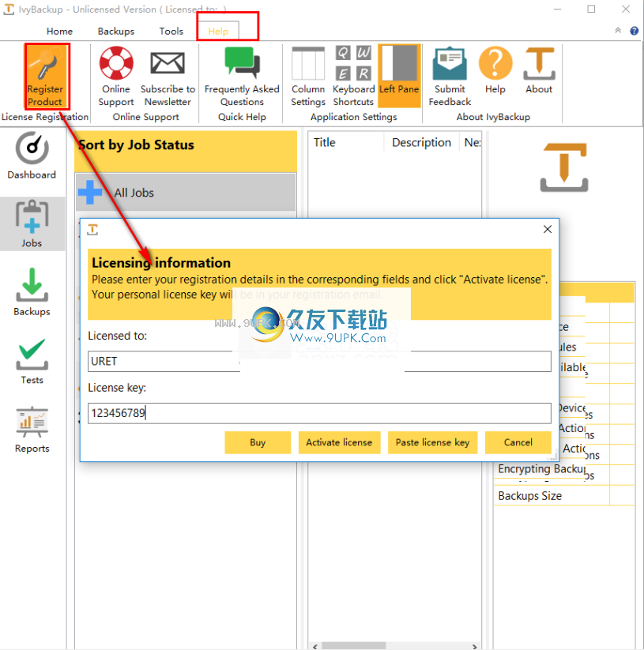644x650 pixels.
Task: Click the IvyBackup title bar app icon
Action: (9, 9)
